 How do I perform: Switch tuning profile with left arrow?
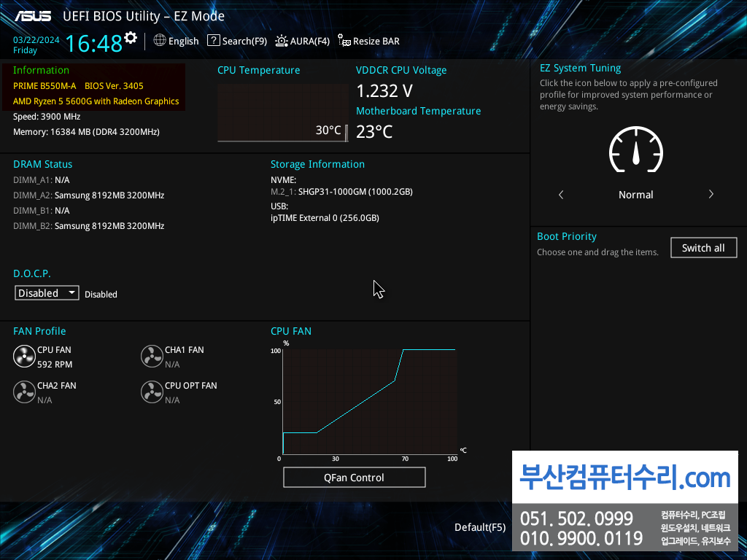561,194
